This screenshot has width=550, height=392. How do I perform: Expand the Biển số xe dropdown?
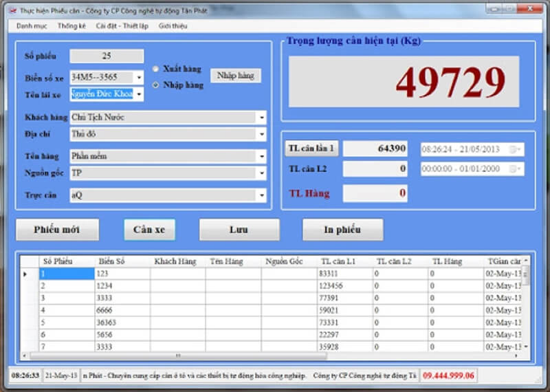click(x=139, y=78)
